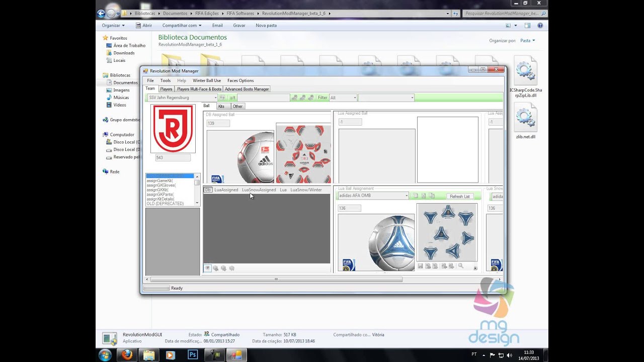
Task: Open the Winter Ball Use menu
Action: click(x=207, y=80)
